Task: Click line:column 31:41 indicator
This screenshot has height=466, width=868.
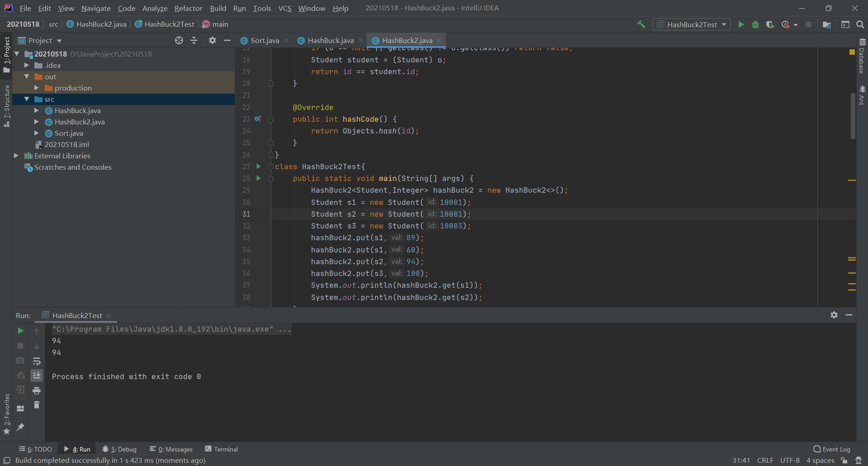Action: click(741, 460)
